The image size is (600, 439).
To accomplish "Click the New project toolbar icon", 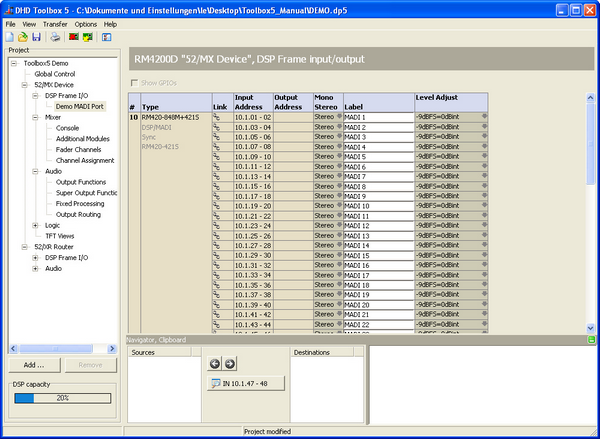I will 9,37.
